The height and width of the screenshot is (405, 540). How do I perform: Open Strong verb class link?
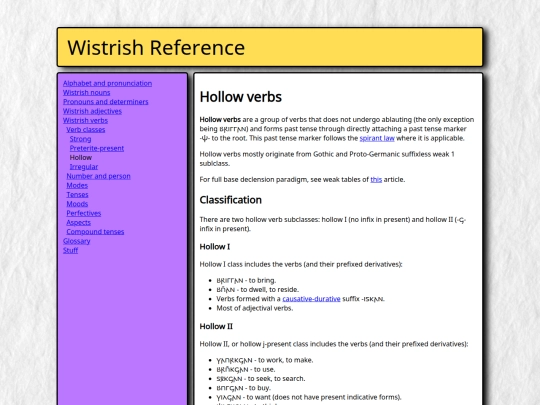click(x=81, y=139)
